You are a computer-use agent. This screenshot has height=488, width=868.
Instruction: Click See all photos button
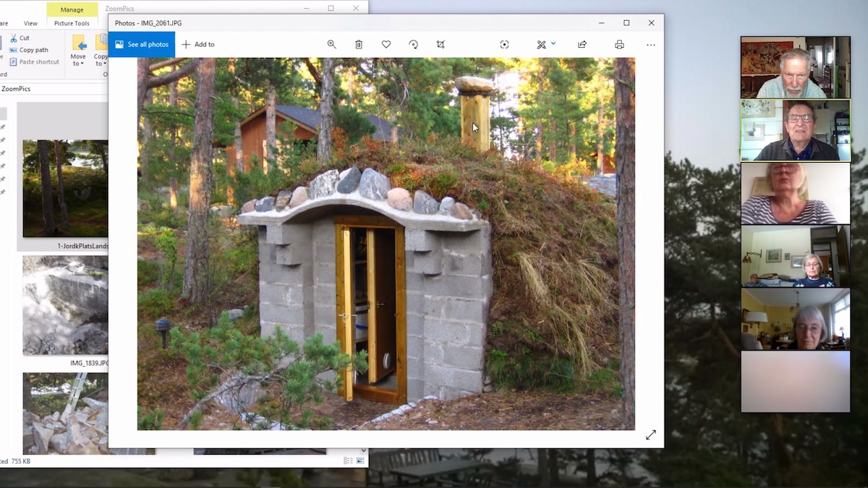(142, 45)
